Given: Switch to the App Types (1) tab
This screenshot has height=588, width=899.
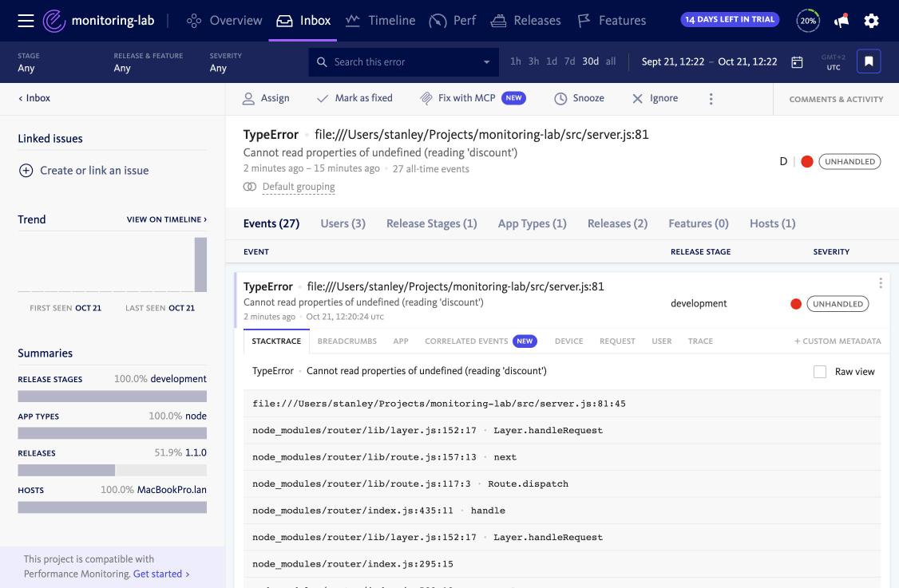Looking at the screenshot, I should [532, 223].
